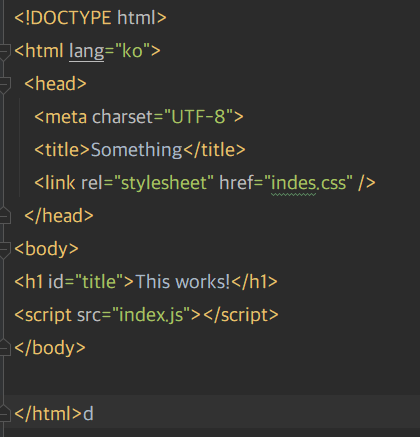Click the closing script tag
The height and width of the screenshot is (437, 420).
coord(241,315)
